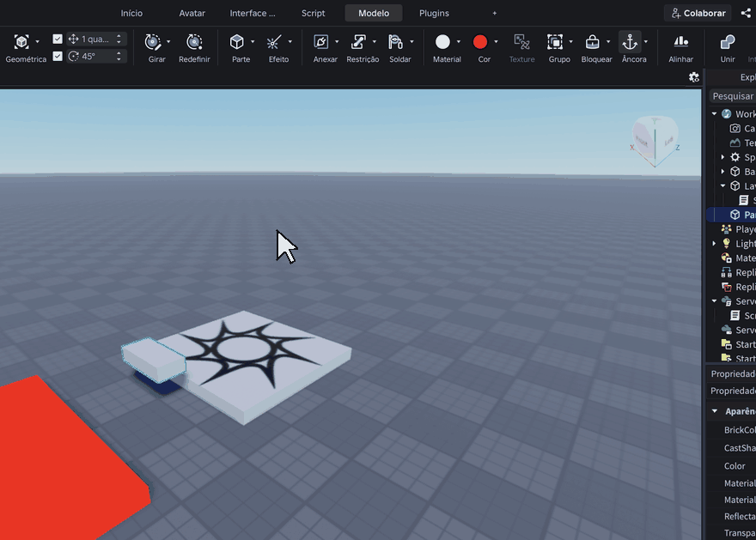Toggle the Âncora anchor tool
The height and width of the screenshot is (540, 756).
pyautogui.click(x=630, y=42)
